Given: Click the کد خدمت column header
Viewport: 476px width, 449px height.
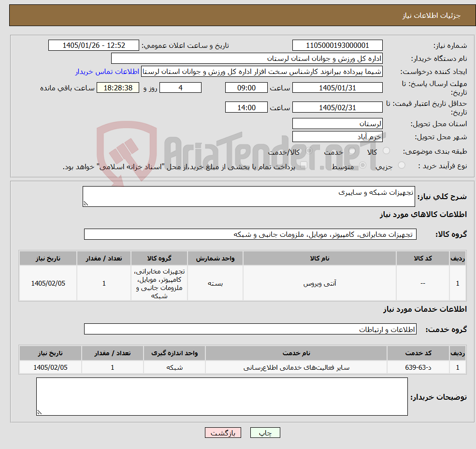Looking at the screenshot, I should (418, 353).
